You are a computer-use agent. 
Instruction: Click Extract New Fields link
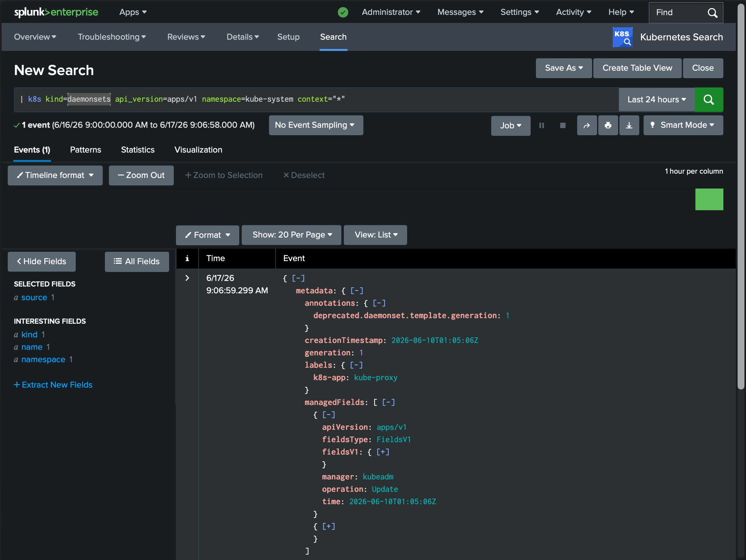point(53,385)
